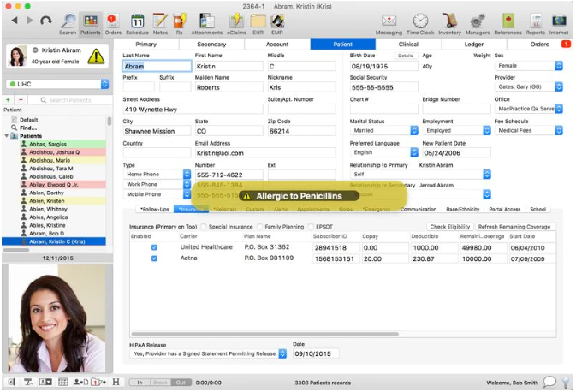Open the UHC insurance selector dropdown
The height and width of the screenshot is (392, 576).
click(57, 84)
